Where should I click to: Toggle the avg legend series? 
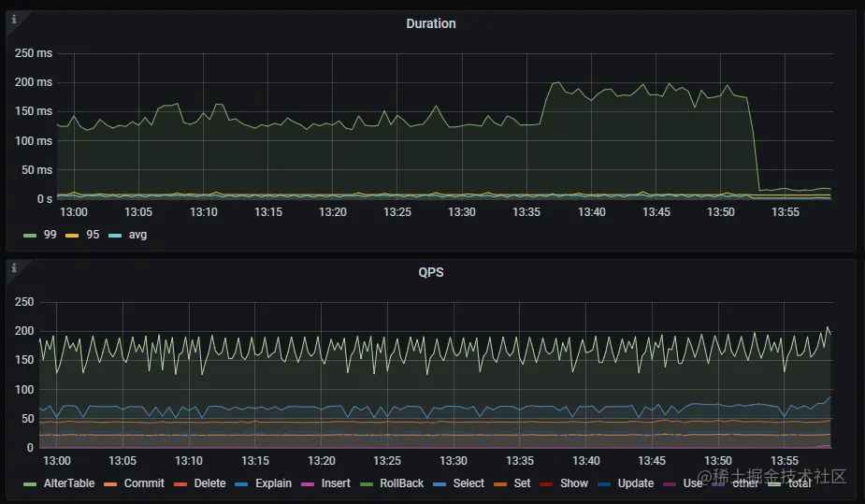(x=137, y=235)
